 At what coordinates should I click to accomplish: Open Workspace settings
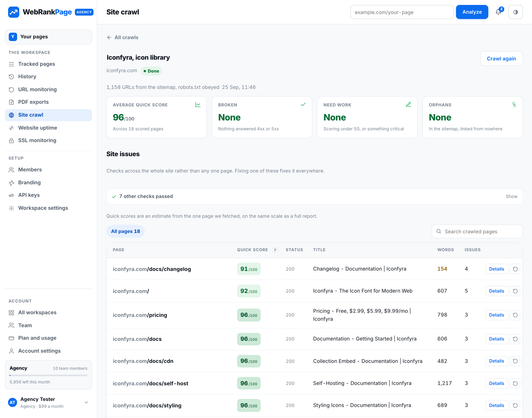pyautogui.click(x=48, y=208)
